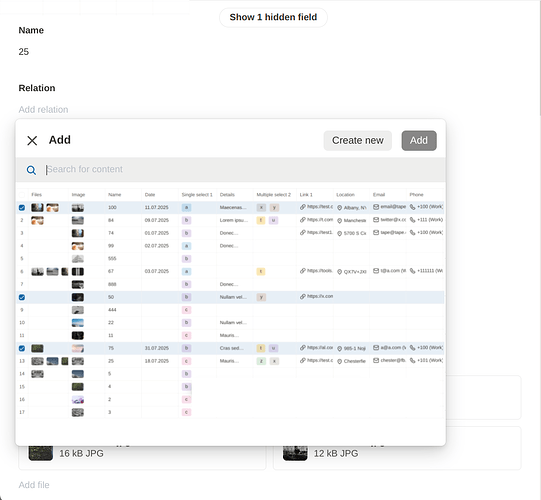Confirm selection with the Add button
The width and height of the screenshot is (541, 500).
419,140
